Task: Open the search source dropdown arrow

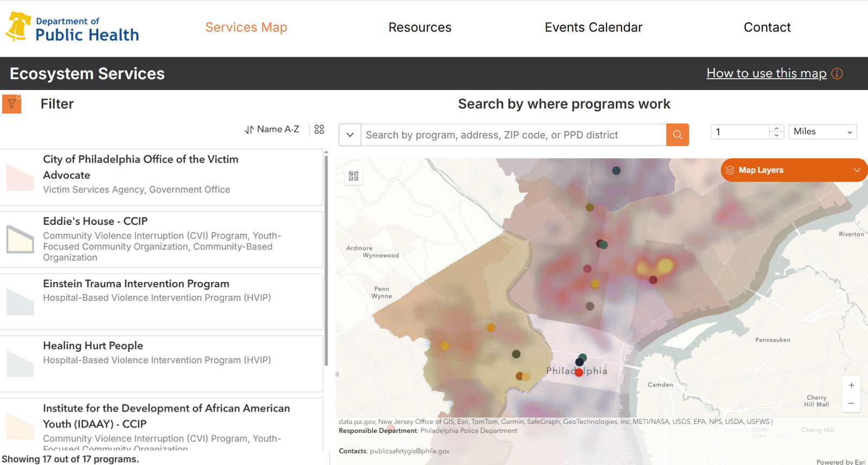Action: (x=350, y=135)
